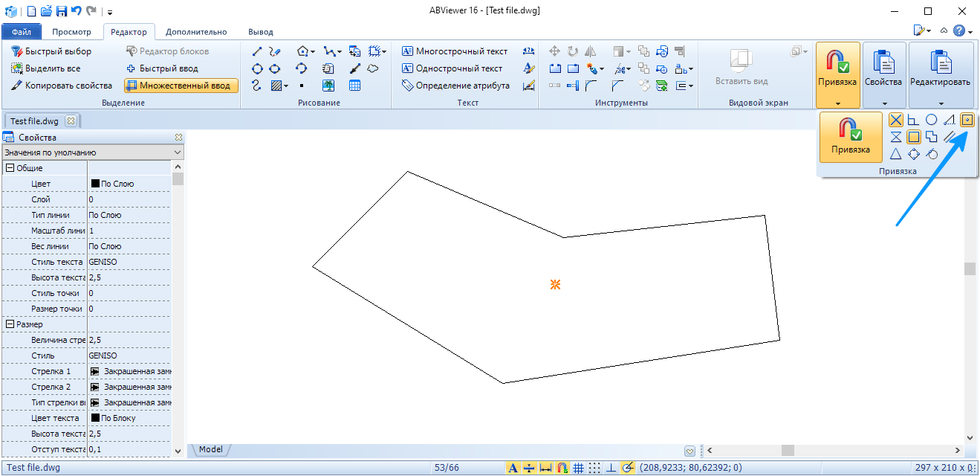Expand the Редактировать dropdown button
The image size is (980, 476).
[x=941, y=103]
